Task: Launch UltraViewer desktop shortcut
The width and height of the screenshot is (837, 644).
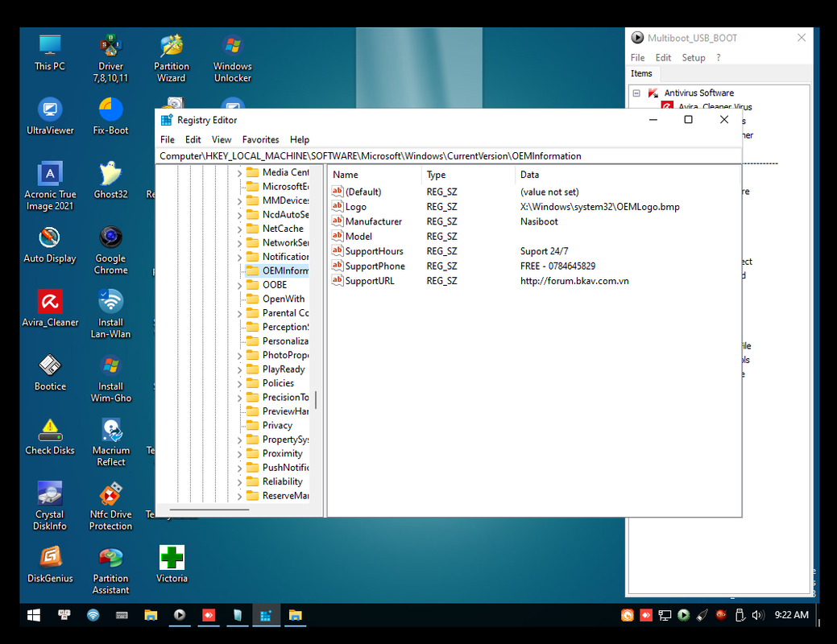Action: click(50, 116)
